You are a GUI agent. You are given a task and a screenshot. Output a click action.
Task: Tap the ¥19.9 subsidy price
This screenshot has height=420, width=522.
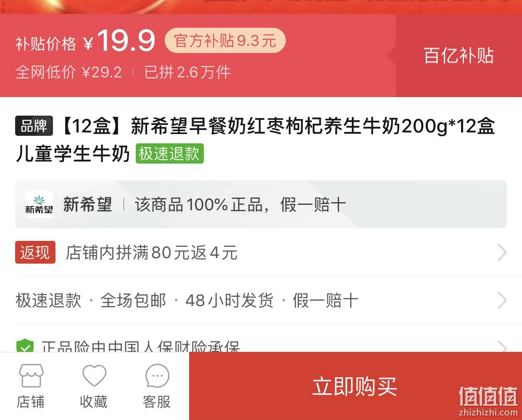(x=119, y=41)
